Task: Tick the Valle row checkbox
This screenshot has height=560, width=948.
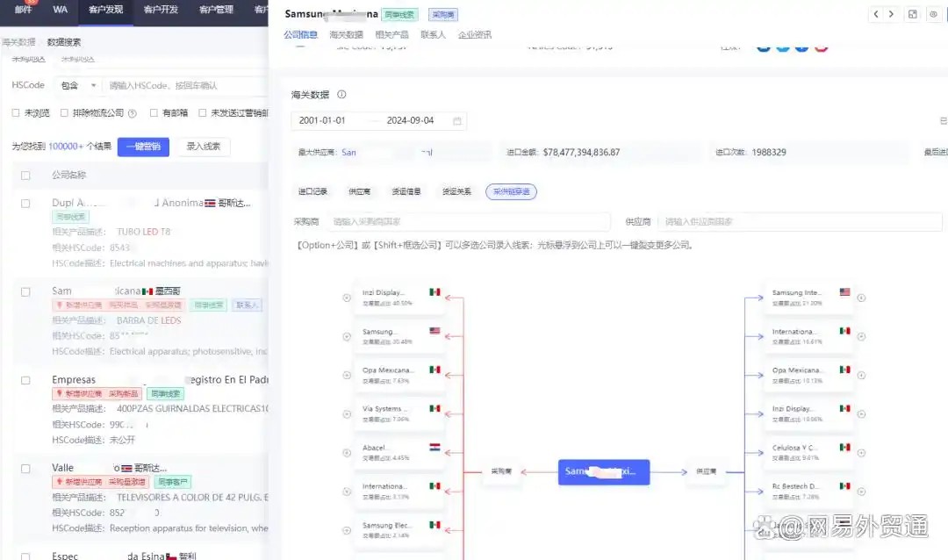Action: click(x=25, y=469)
